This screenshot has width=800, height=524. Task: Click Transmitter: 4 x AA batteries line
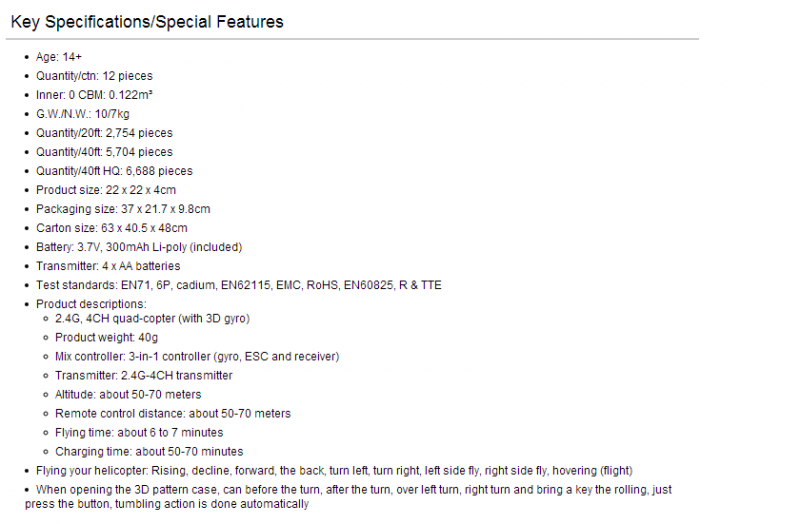[x=108, y=266]
